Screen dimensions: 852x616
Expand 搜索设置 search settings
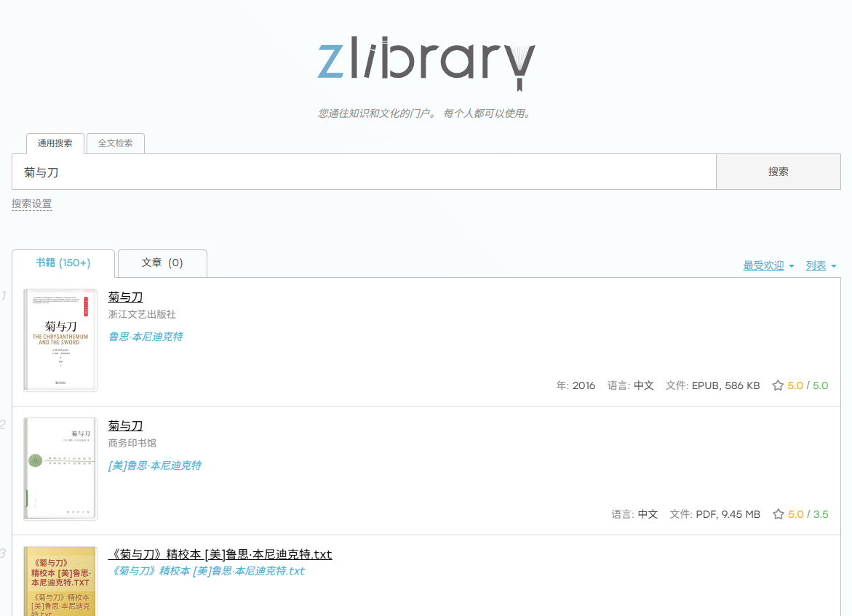pyautogui.click(x=32, y=204)
